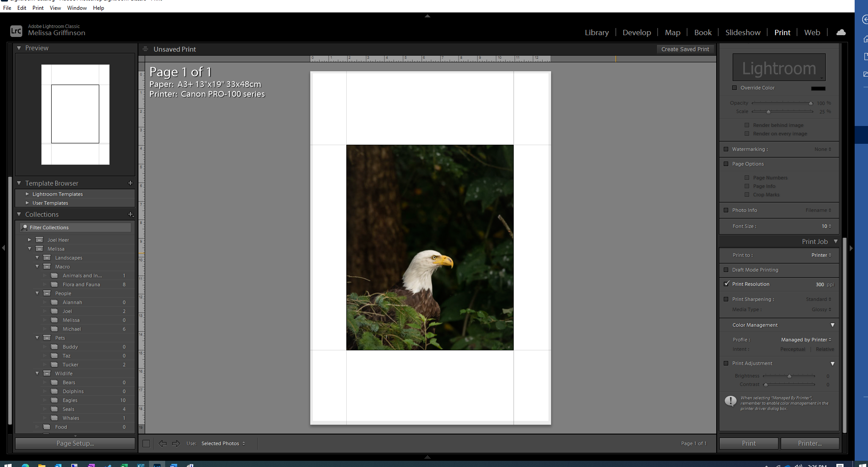Open the Managed by Printer profile dropdown
Screen dimensions: 868x467
806,340
